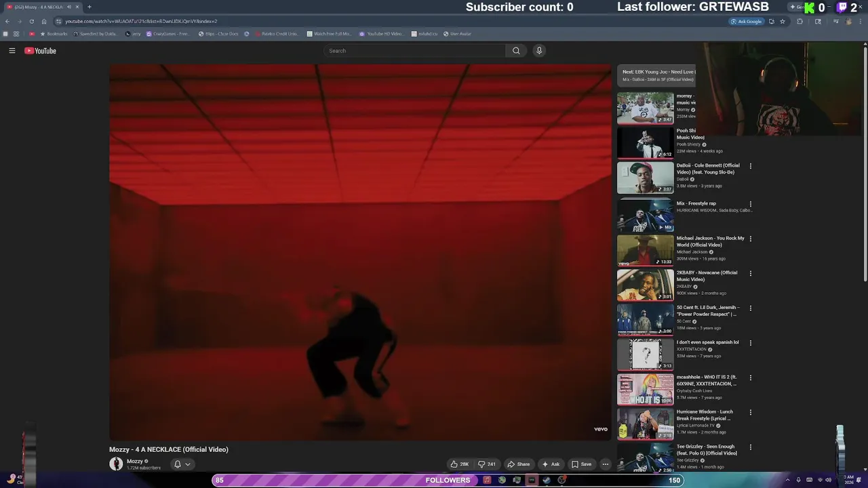
Task: Open the browser three-dot menu
Action: tap(862, 22)
